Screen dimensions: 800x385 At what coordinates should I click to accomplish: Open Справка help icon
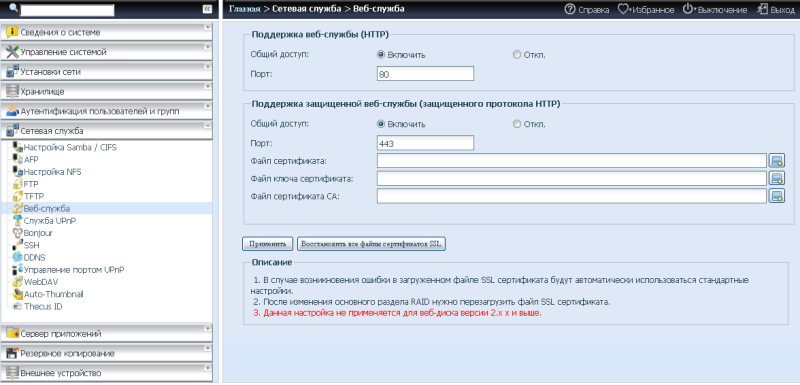coord(570,9)
